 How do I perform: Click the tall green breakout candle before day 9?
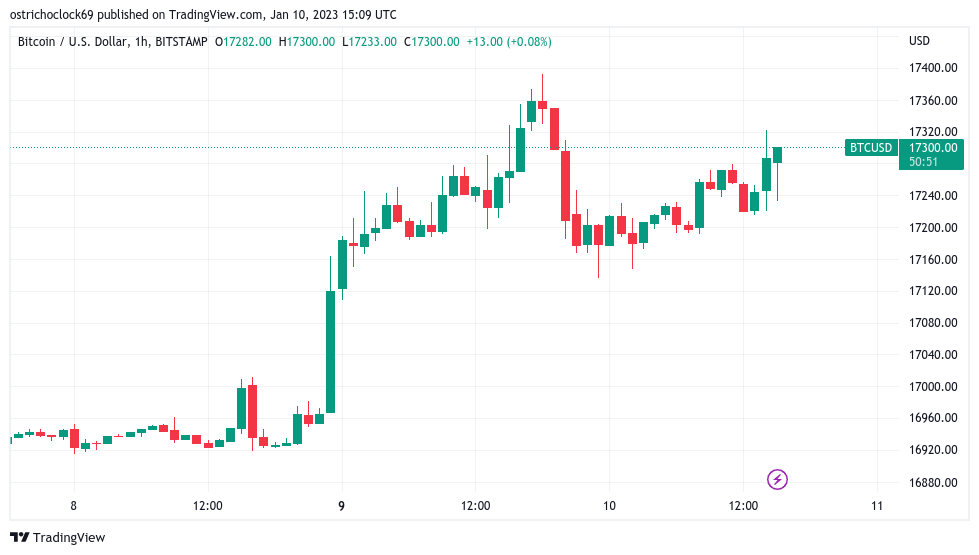pyautogui.click(x=330, y=351)
